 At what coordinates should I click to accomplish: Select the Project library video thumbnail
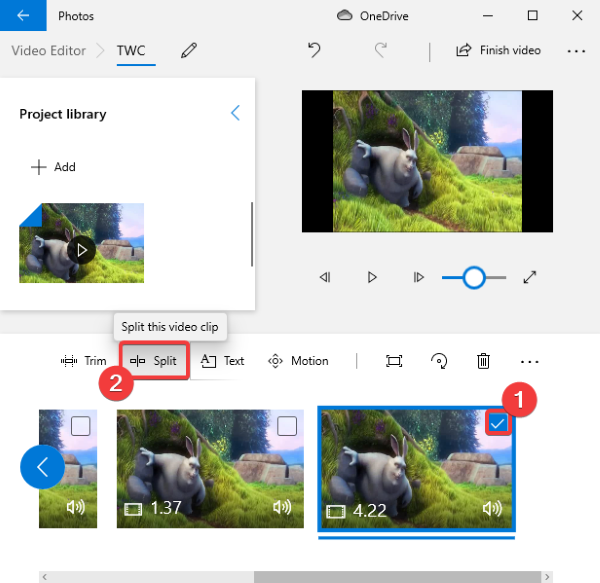coord(82,243)
